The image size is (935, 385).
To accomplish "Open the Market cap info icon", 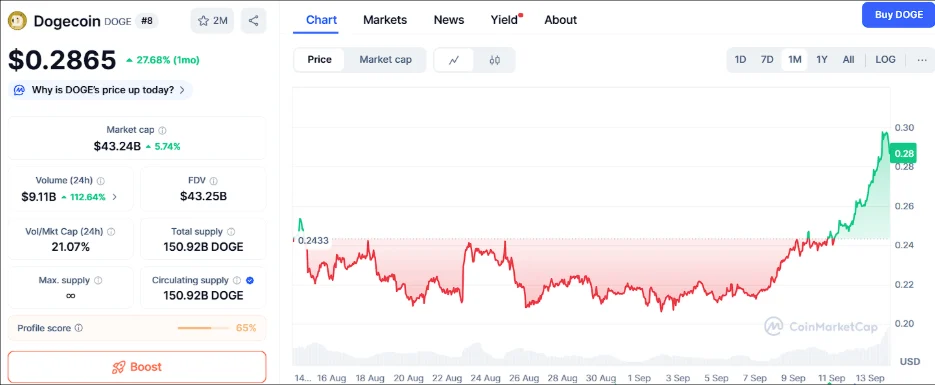I will [x=162, y=130].
